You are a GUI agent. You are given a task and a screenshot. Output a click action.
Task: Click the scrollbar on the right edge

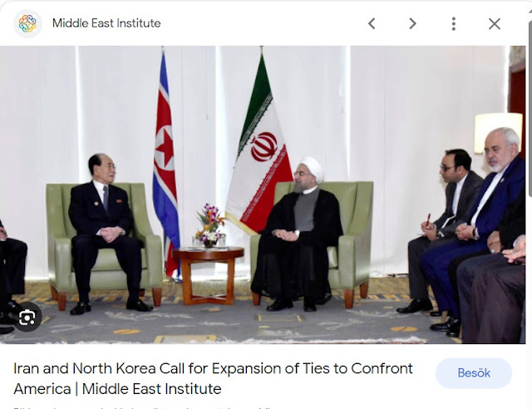pyautogui.click(x=530, y=101)
